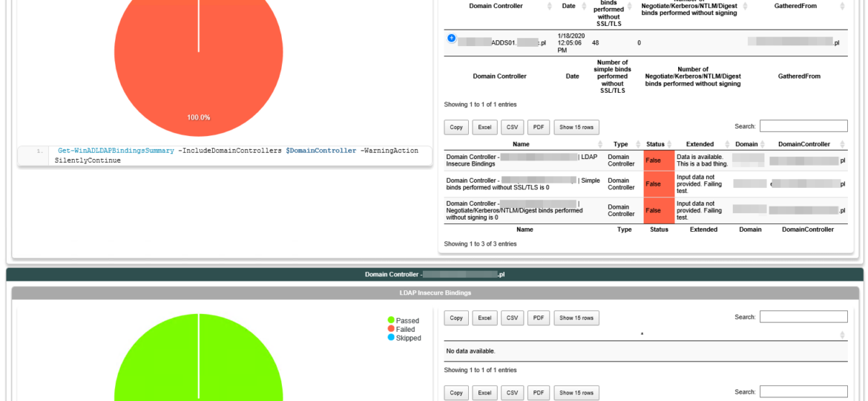Click Excel above the 'No data available' table
This screenshot has height=401, width=868.
click(x=485, y=318)
